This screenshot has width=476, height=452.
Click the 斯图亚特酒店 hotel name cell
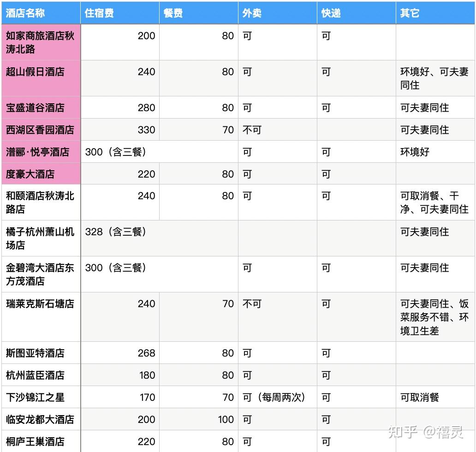click(41, 353)
